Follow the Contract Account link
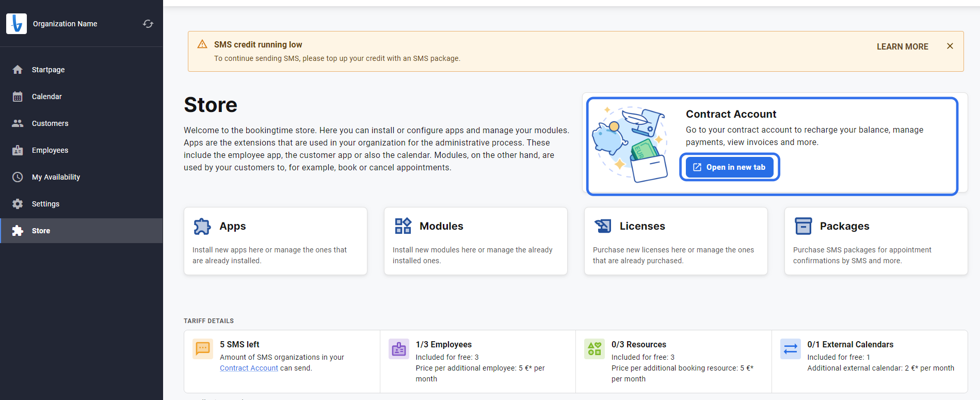The height and width of the screenshot is (400, 980). click(x=249, y=368)
